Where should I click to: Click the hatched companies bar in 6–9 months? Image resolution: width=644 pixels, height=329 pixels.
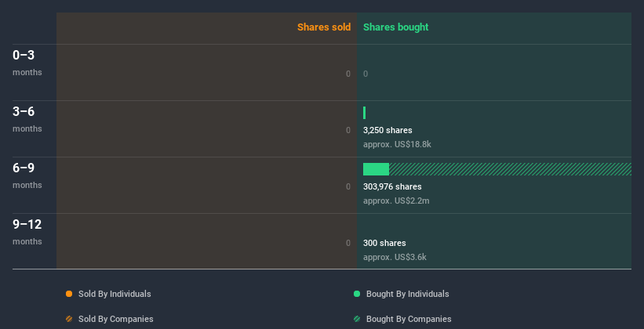tap(510, 169)
